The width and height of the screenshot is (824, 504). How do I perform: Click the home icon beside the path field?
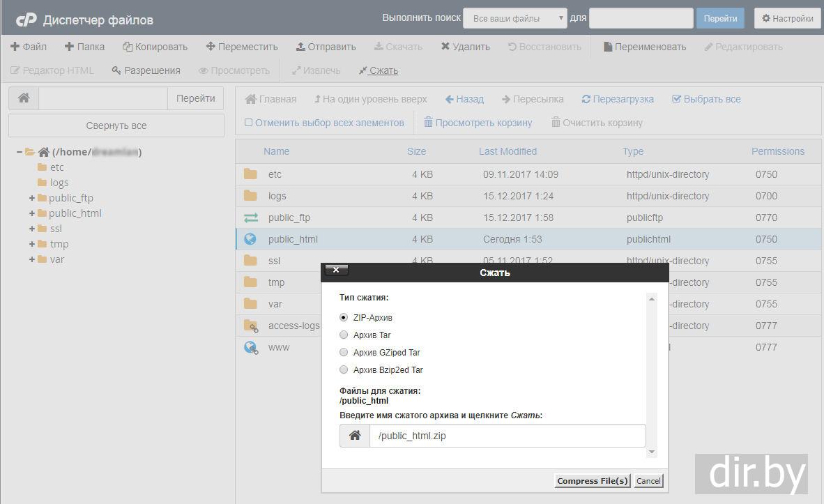coord(24,98)
